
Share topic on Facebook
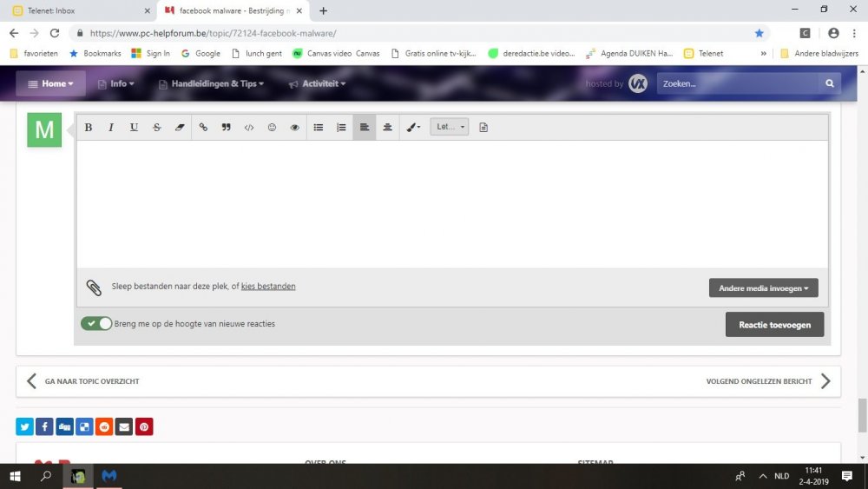44,427
